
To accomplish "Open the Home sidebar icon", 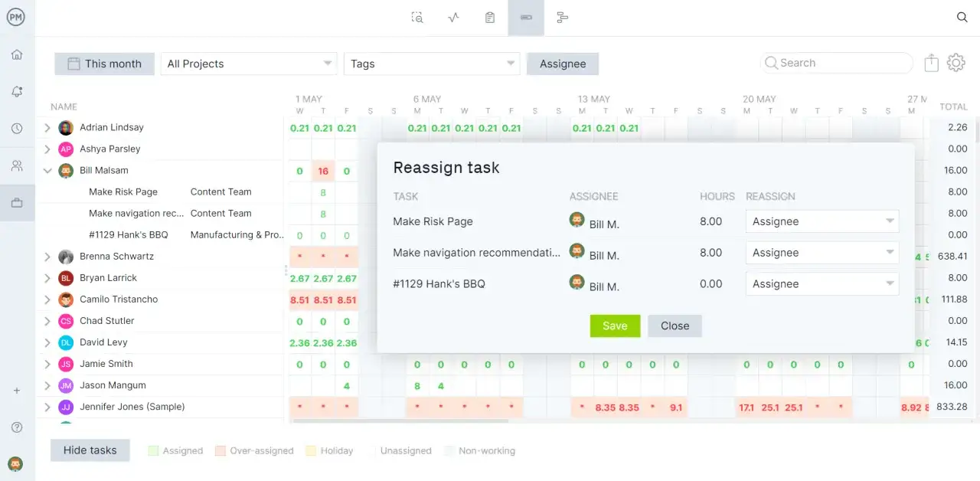I will tap(17, 55).
